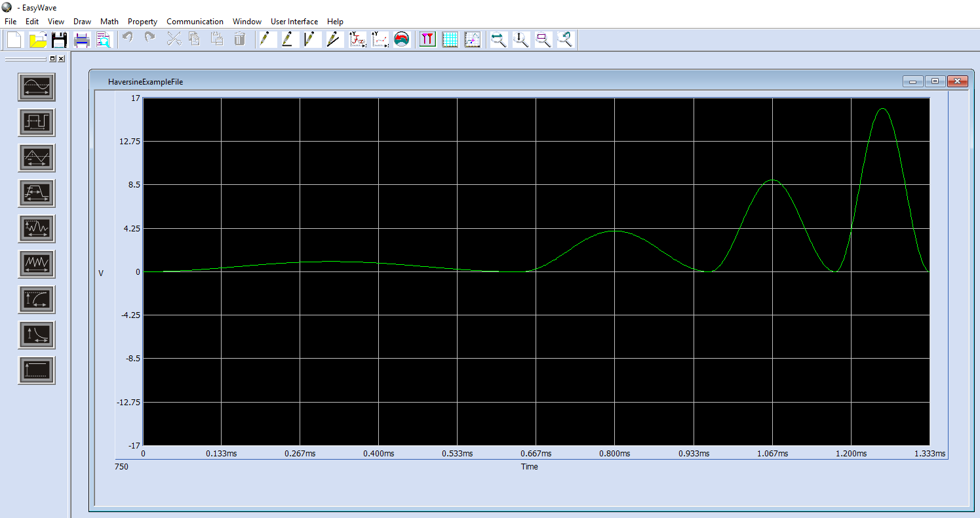Choose the Ramp/triangle waveform tool
Screen dimensions: 980x518
(37, 157)
